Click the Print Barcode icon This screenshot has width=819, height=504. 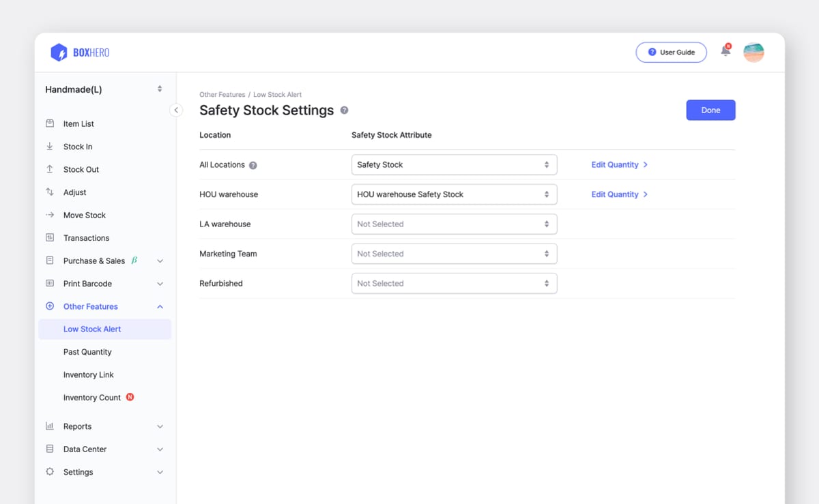tap(51, 283)
